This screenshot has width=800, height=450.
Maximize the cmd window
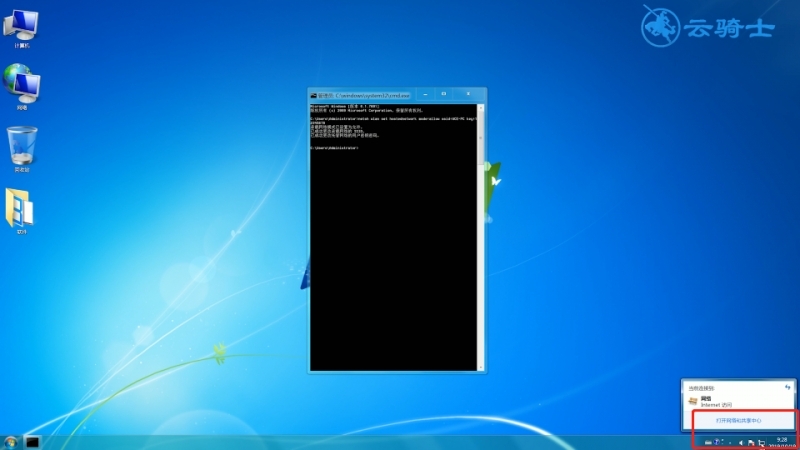tap(444, 94)
